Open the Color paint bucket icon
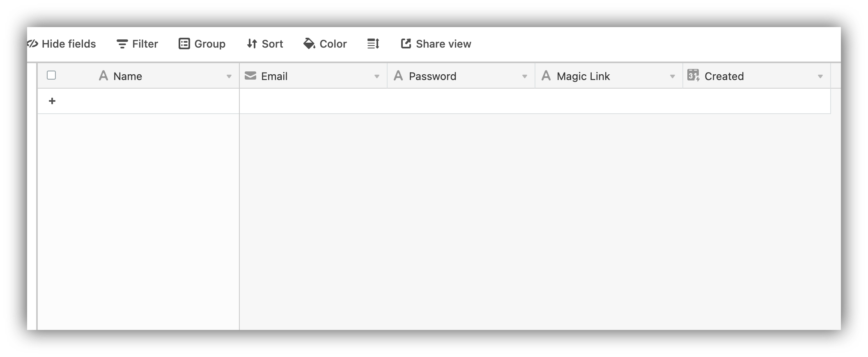The width and height of the screenshot is (868, 357). click(x=308, y=43)
